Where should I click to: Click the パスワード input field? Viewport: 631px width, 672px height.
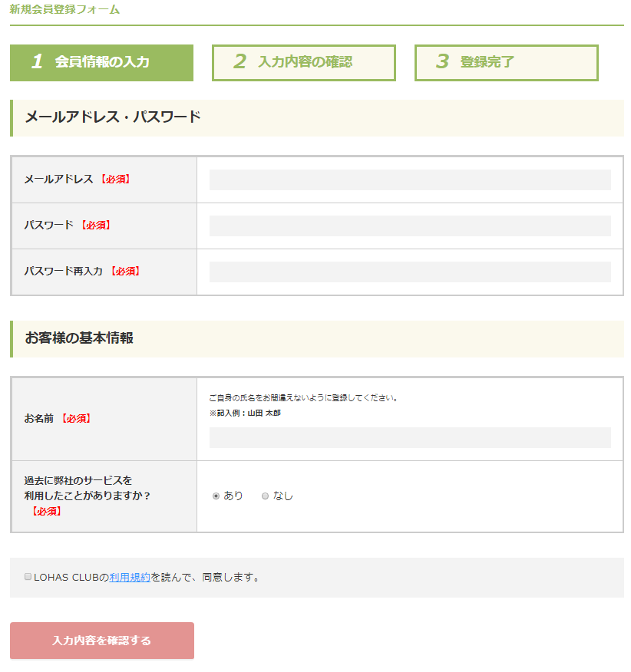pos(410,226)
